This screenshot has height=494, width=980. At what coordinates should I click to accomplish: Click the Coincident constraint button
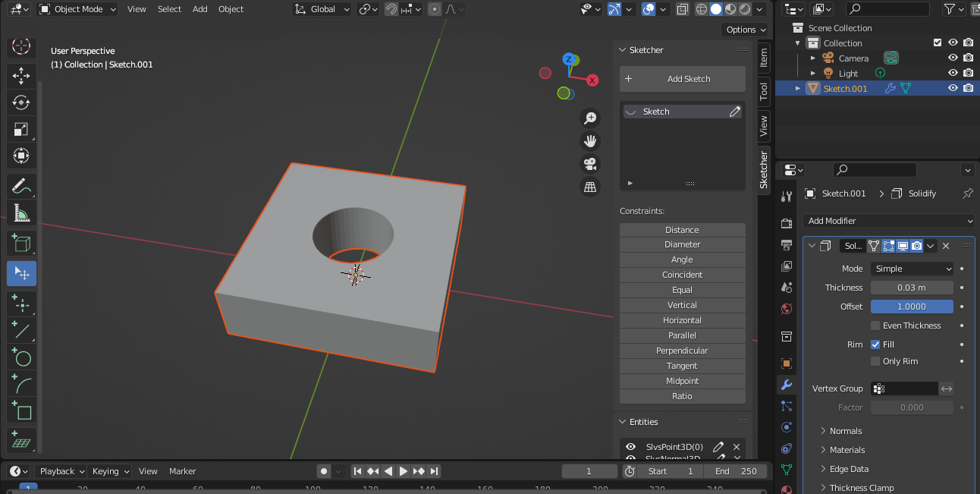[x=683, y=275]
